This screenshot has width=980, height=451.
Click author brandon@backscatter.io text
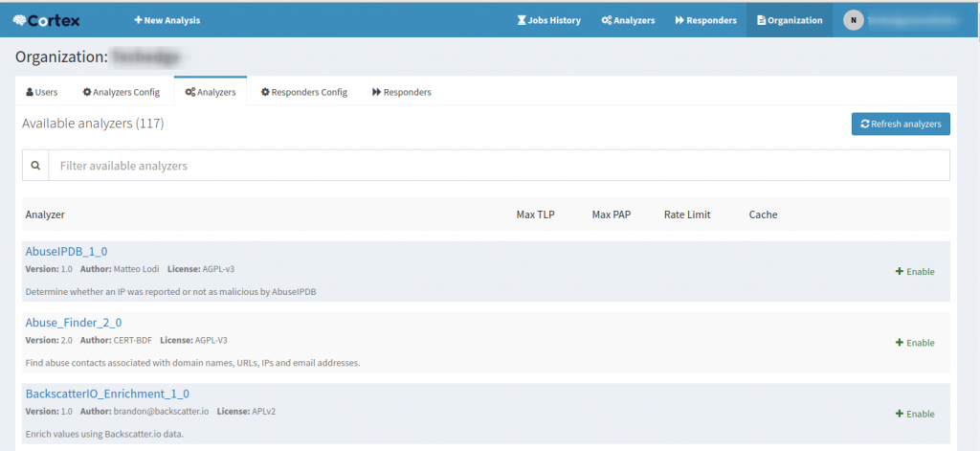[x=161, y=412]
